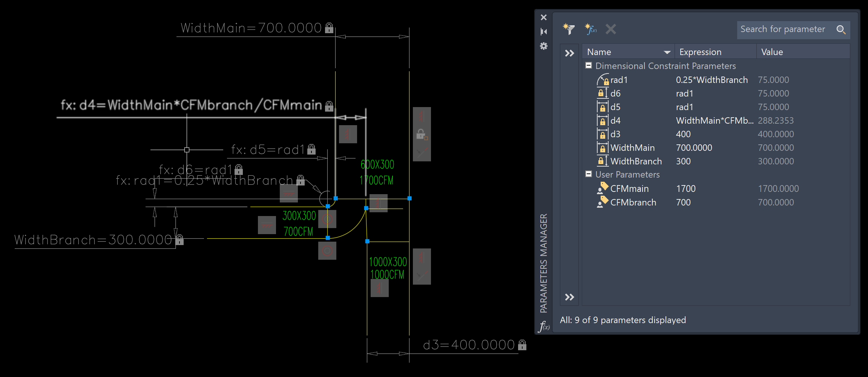This screenshot has width=868, height=377.
Task: Collapse Dimensional Constraint Parameters group
Action: (x=588, y=65)
